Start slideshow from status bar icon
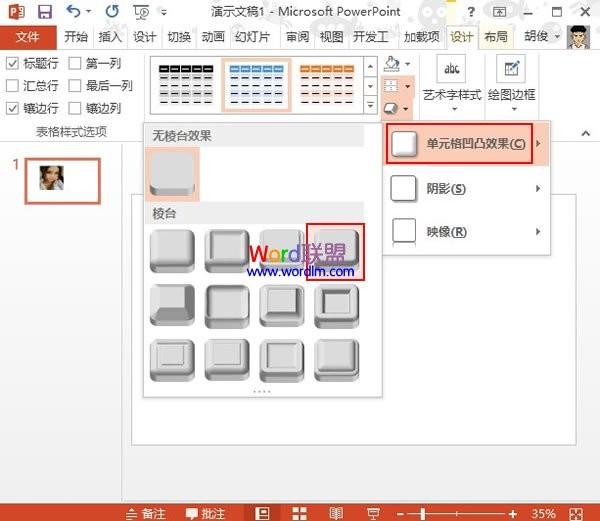600x521 pixels. point(373,513)
